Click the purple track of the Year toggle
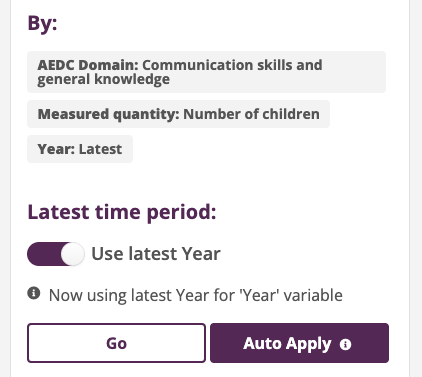This screenshot has width=422, height=377. click(44, 254)
